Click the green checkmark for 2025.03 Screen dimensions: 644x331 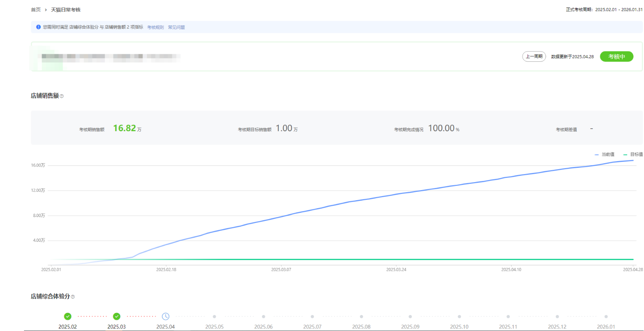coord(116,316)
